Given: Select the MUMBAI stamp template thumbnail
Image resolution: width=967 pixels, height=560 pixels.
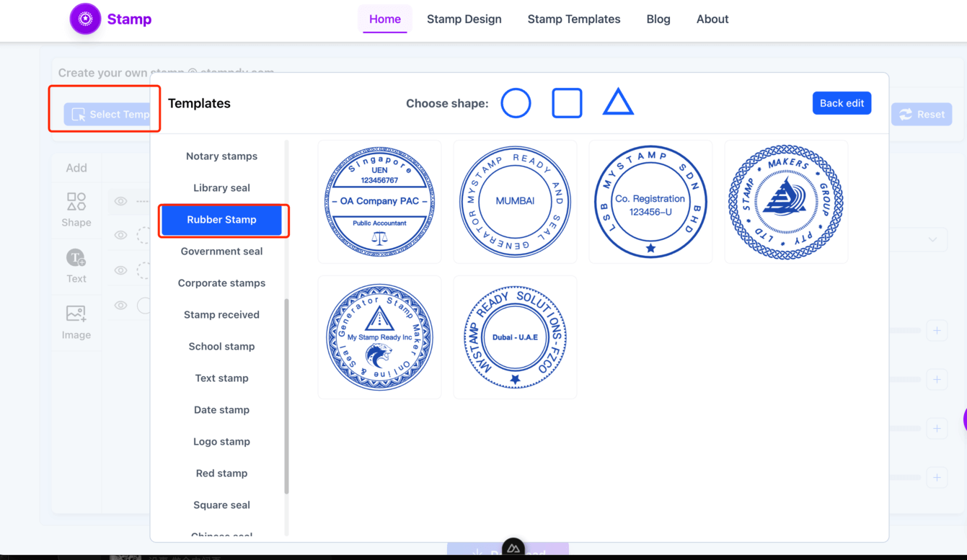Looking at the screenshot, I should pyautogui.click(x=514, y=201).
